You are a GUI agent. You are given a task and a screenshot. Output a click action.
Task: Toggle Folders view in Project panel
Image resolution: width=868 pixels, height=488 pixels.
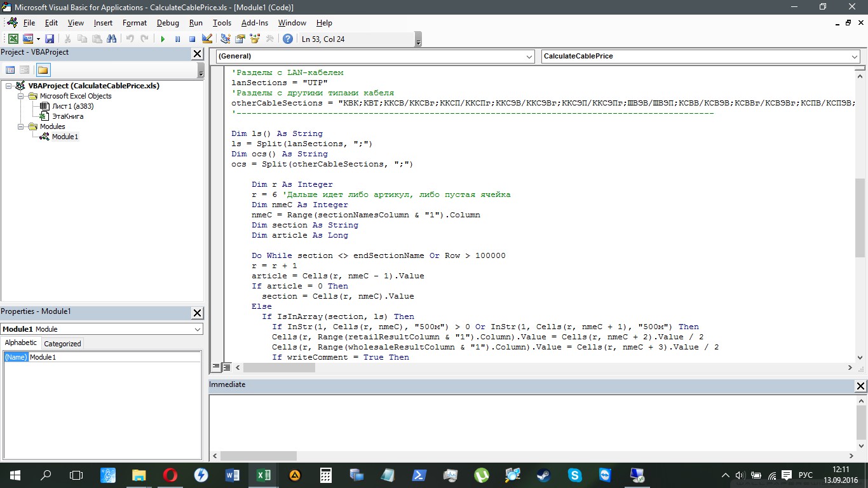coord(43,70)
